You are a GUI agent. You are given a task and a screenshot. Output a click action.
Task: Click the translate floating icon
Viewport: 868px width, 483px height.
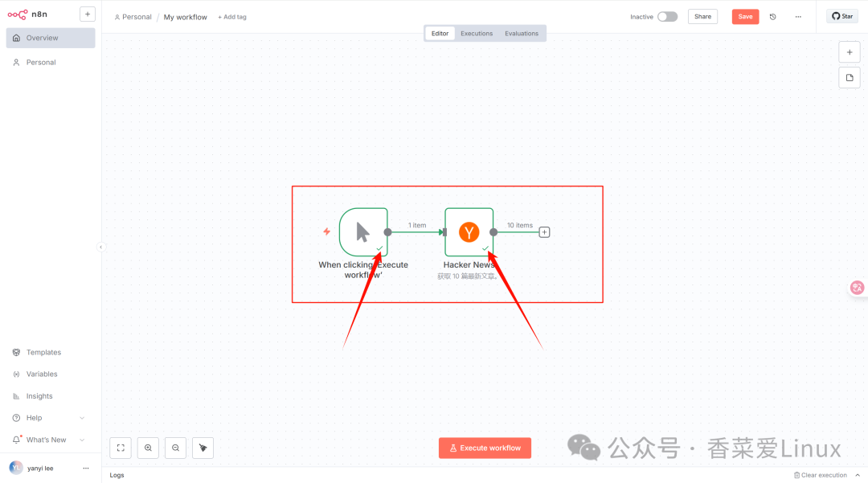coord(857,288)
